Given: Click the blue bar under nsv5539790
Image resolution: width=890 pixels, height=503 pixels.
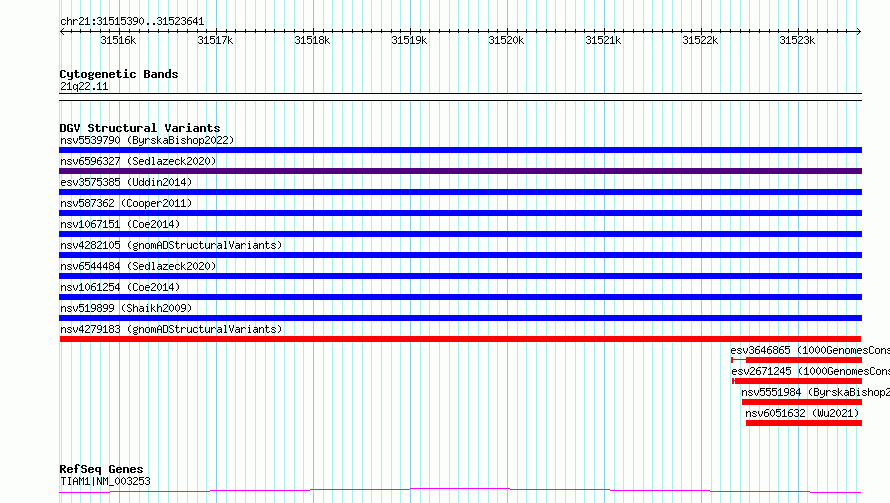Looking at the screenshot, I should pyautogui.click(x=460, y=150).
